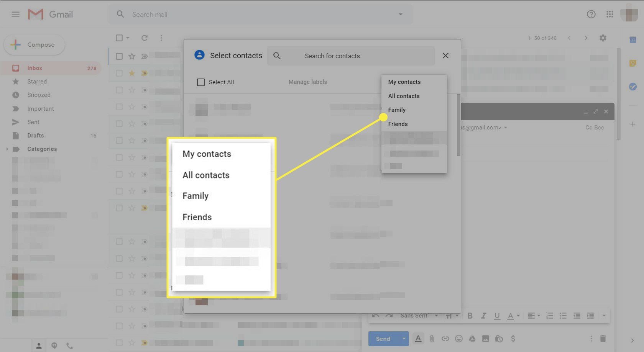Screen dimensions: 644x352
Task: Click the insert photo icon
Action: pos(486,339)
